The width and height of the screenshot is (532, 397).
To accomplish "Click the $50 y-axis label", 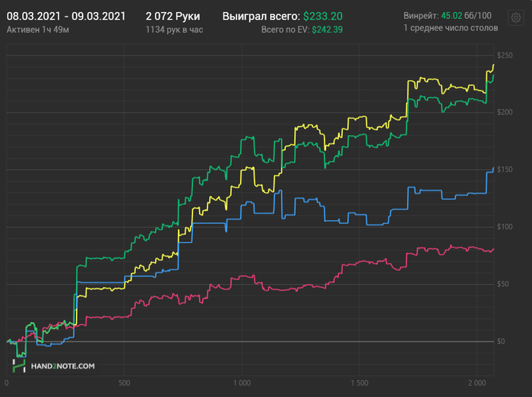I will click(503, 284).
